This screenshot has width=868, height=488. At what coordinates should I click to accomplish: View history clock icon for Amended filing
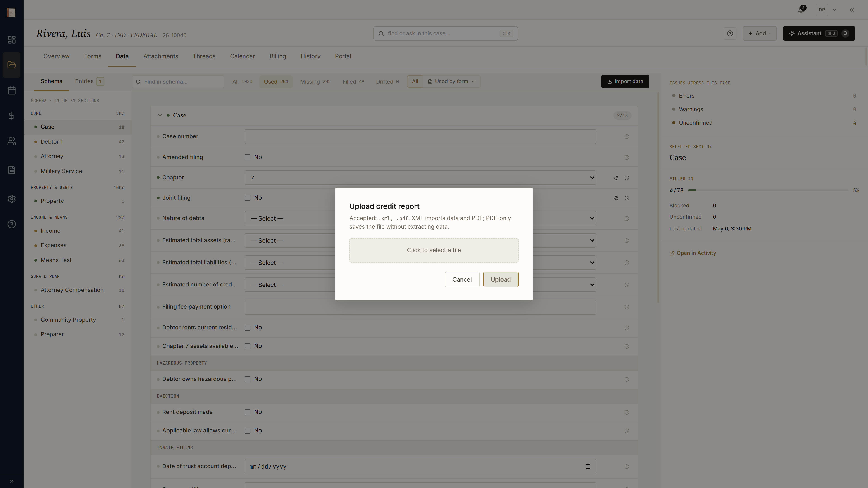[626, 157]
